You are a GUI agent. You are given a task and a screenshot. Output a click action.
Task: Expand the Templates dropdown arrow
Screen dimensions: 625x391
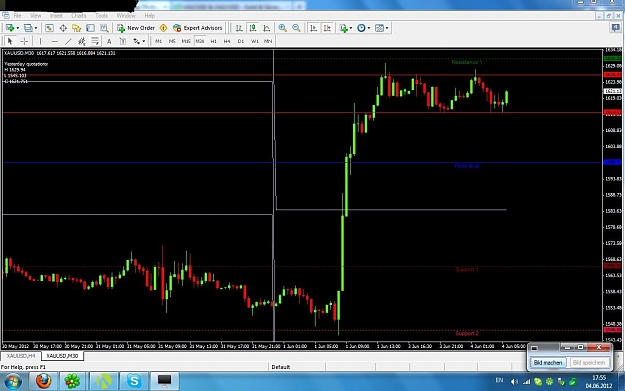pyautogui.click(x=387, y=28)
